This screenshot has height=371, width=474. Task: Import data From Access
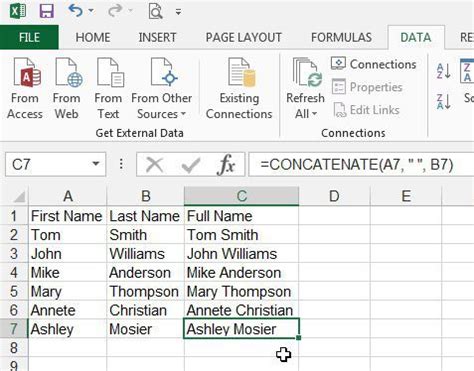25,88
